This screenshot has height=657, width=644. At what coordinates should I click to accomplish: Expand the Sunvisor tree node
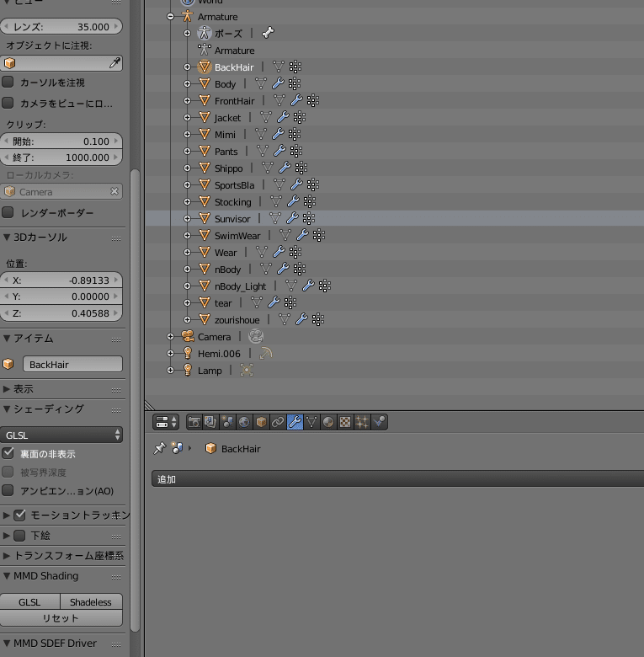[x=187, y=219]
